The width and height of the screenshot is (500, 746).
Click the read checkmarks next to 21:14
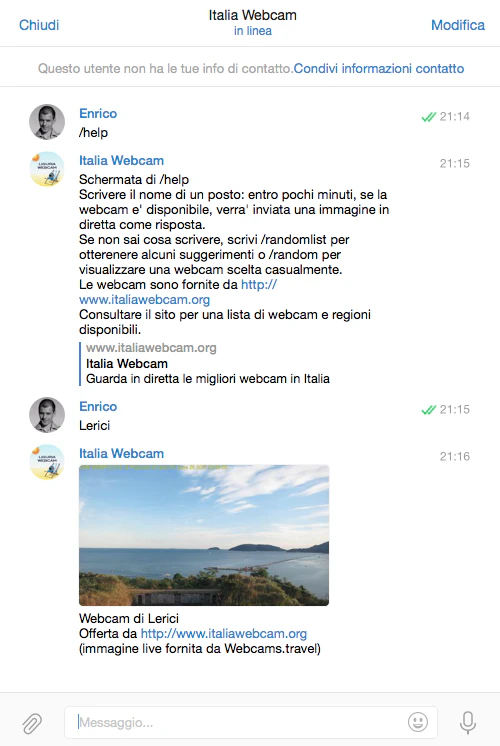point(429,117)
